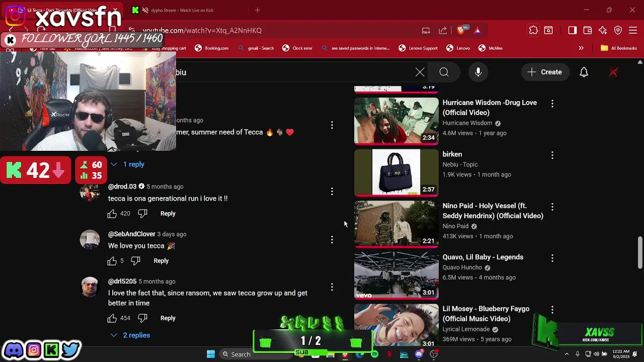Open Brave VPN shield icon
The width and height of the screenshot is (644, 362).
[x=618, y=30]
